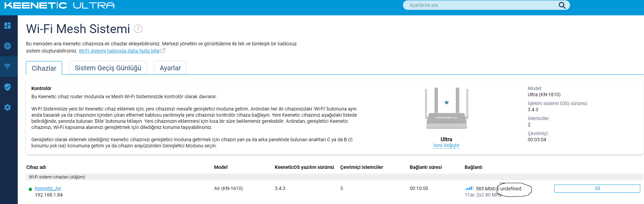Open the Internet globe icon in sidebar
The image size is (644, 204).
click(8, 46)
